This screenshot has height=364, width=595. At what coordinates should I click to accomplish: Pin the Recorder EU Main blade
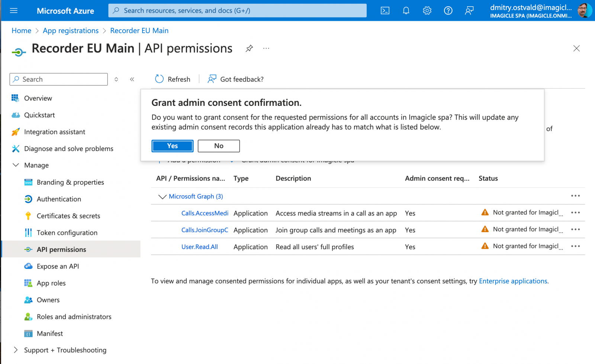click(x=249, y=48)
